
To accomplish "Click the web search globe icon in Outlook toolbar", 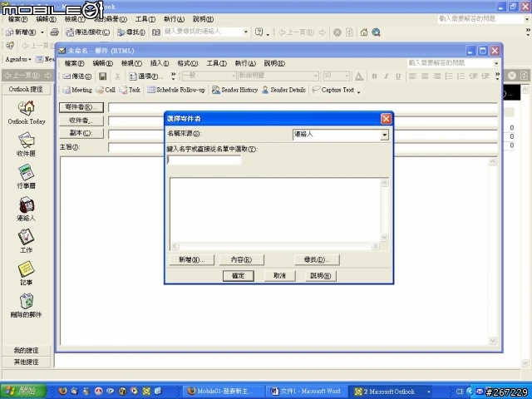I will coord(376,32).
